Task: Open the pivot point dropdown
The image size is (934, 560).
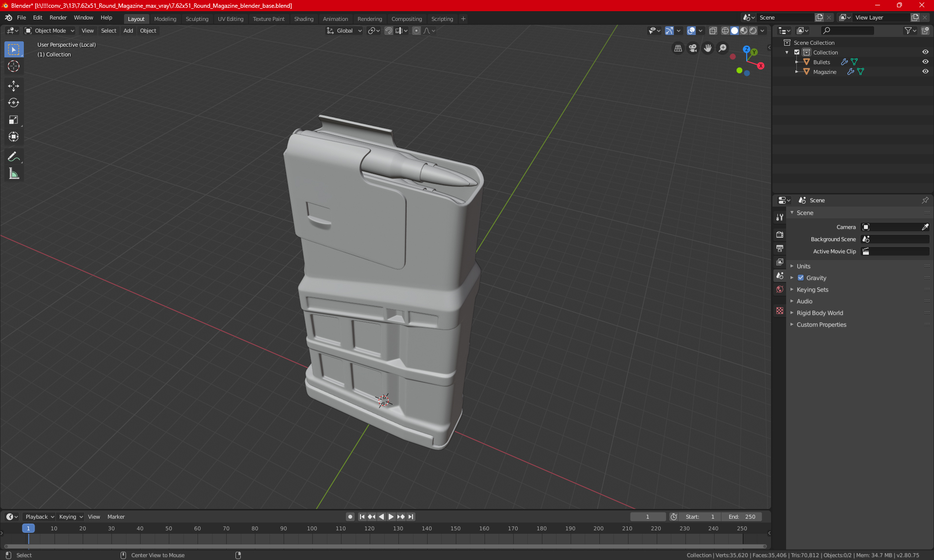Action: 374,31
